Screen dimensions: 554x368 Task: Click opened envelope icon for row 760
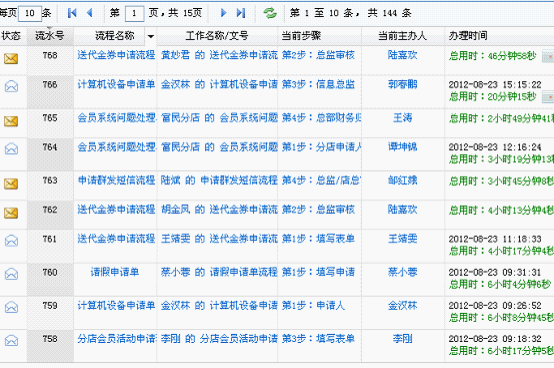coord(11,274)
